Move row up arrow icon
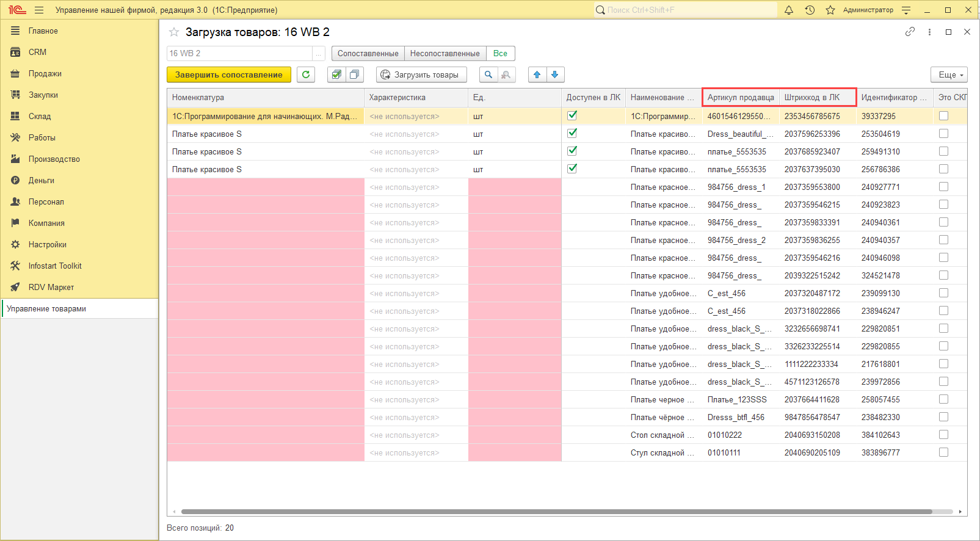The image size is (980, 541). (x=537, y=74)
